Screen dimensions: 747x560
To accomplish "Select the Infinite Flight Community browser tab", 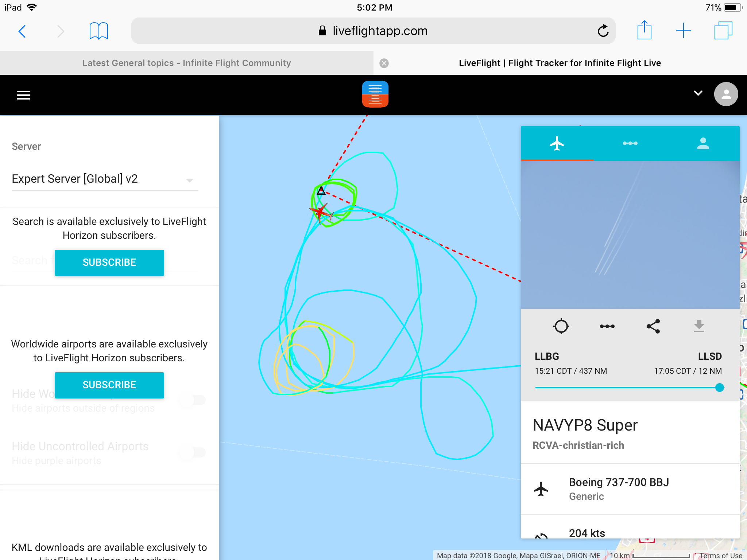I will click(x=187, y=63).
